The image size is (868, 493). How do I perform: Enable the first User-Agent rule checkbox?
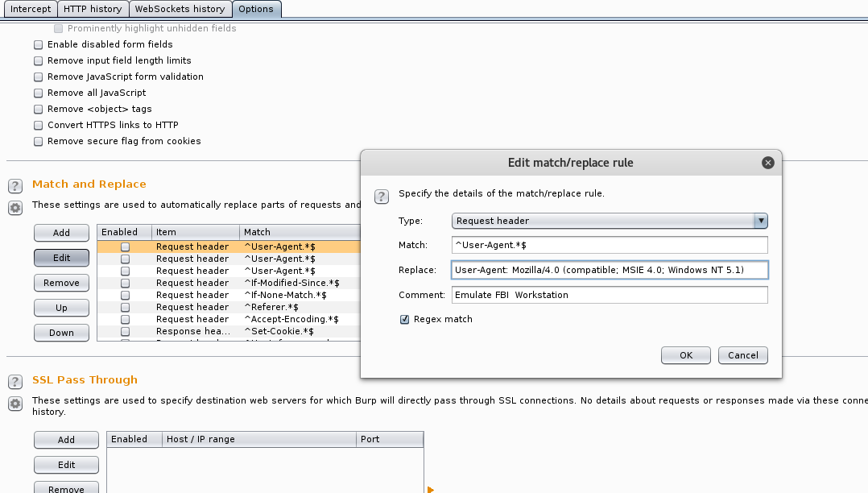(126, 247)
